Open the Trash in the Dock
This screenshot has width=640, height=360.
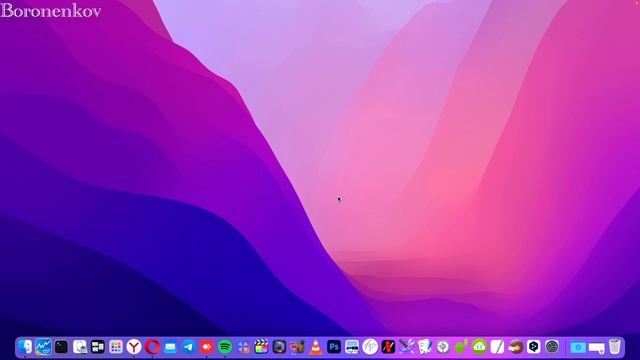pyautogui.click(x=615, y=347)
